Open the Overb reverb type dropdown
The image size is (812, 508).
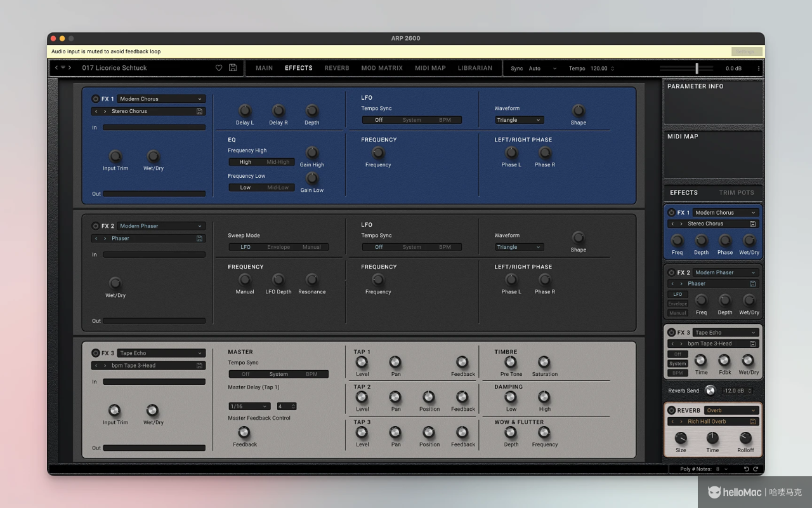(x=731, y=410)
